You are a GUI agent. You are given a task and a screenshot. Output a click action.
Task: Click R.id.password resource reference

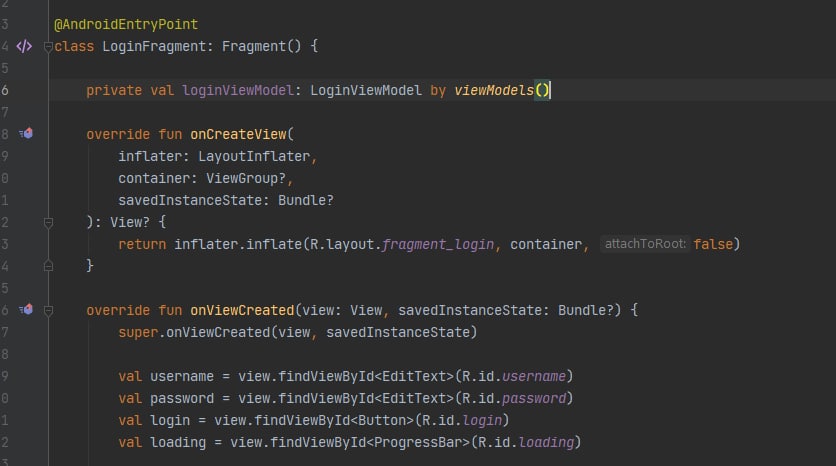514,398
